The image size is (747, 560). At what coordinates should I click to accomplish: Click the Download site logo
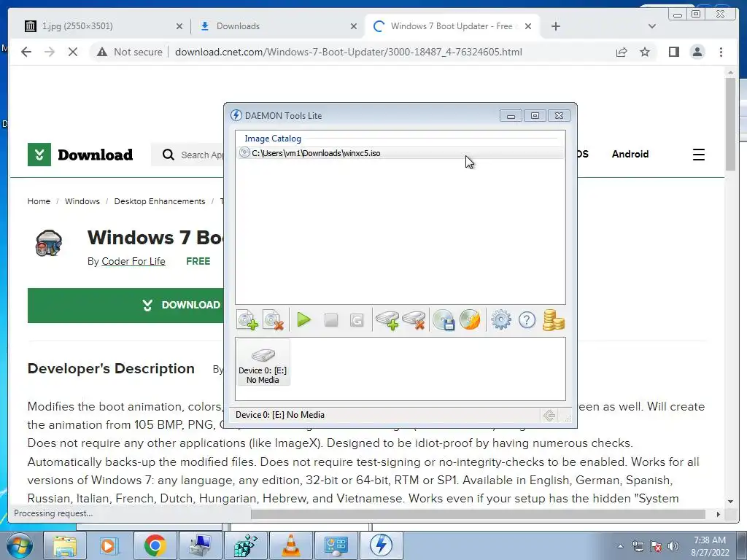pyautogui.click(x=80, y=155)
